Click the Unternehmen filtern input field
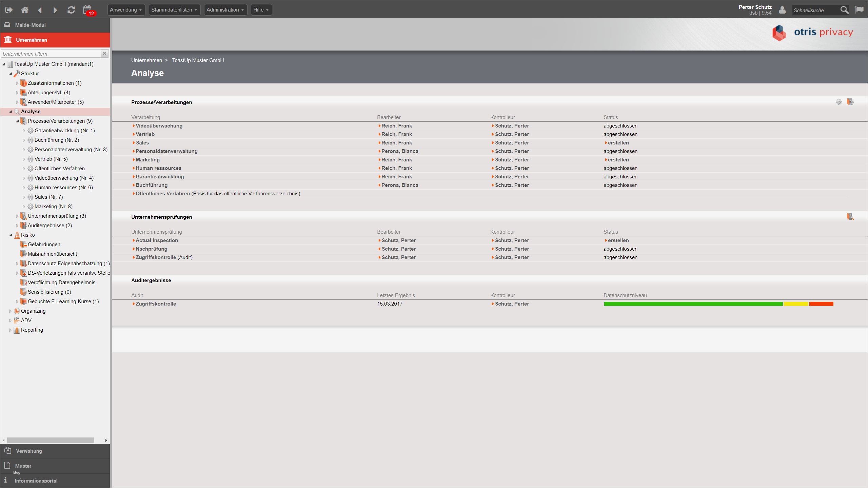This screenshot has height=488, width=868. point(51,54)
